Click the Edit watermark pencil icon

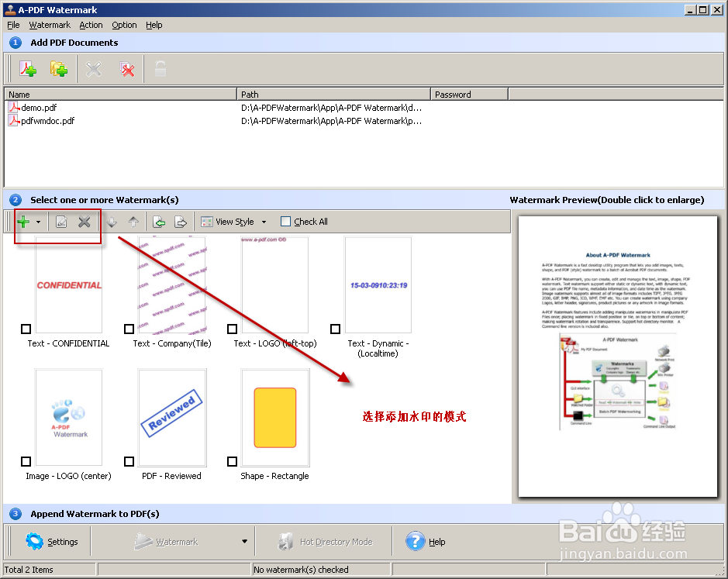pyautogui.click(x=61, y=222)
